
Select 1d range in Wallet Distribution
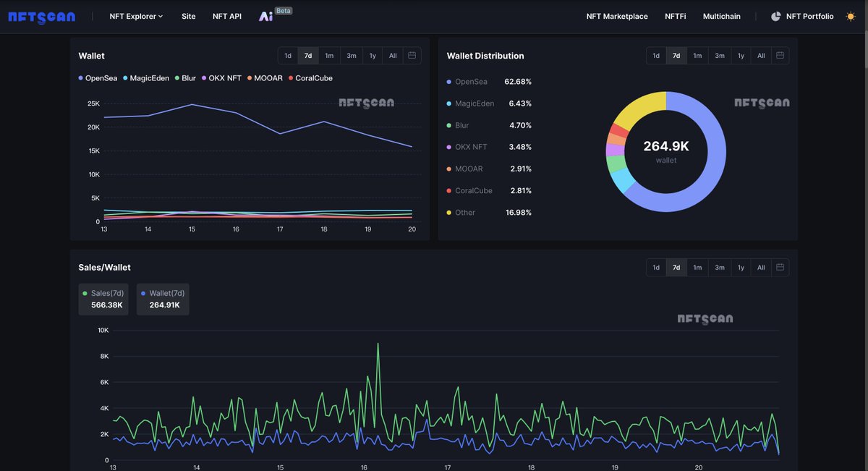[x=656, y=56]
